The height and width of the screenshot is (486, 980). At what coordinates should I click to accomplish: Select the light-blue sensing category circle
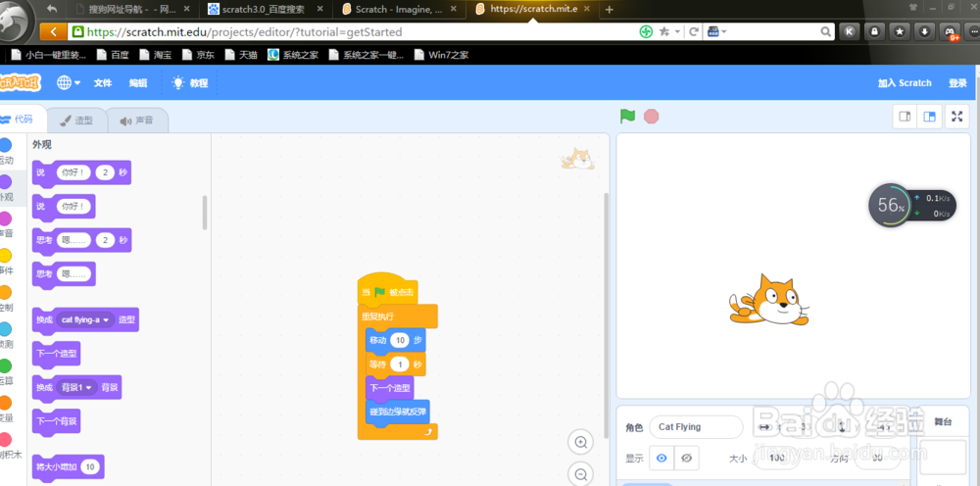tap(5, 329)
